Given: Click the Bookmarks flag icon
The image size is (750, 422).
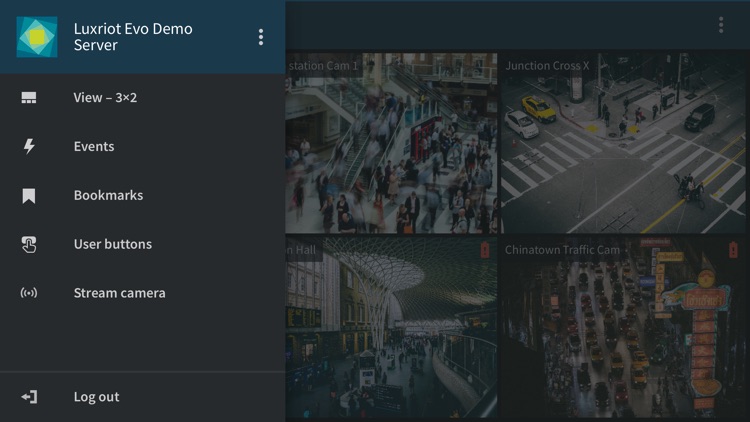Looking at the screenshot, I should (29, 196).
